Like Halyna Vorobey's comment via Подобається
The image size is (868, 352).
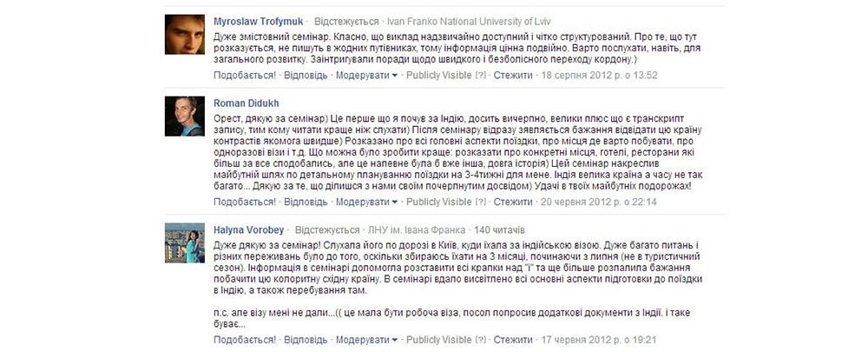(244, 339)
